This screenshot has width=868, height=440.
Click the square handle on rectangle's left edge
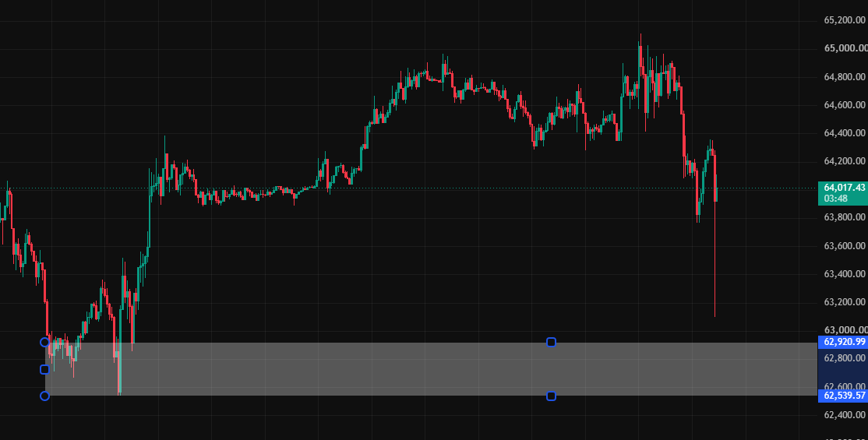click(x=45, y=369)
